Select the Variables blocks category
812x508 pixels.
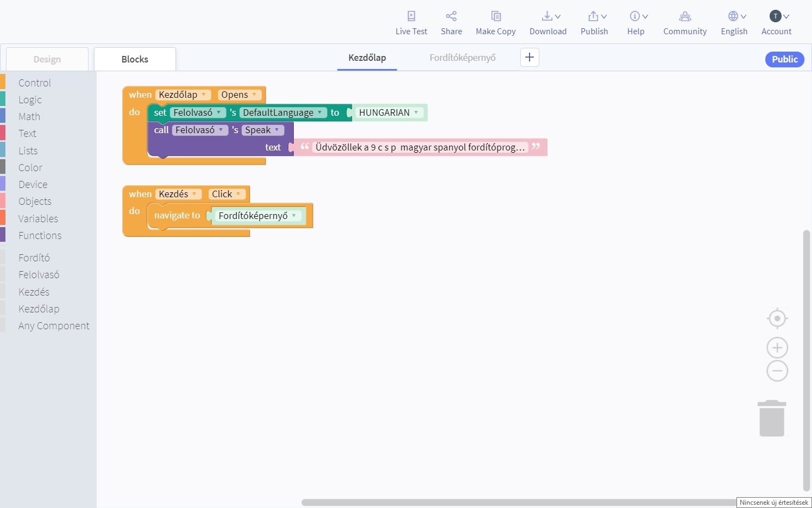(38, 218)
